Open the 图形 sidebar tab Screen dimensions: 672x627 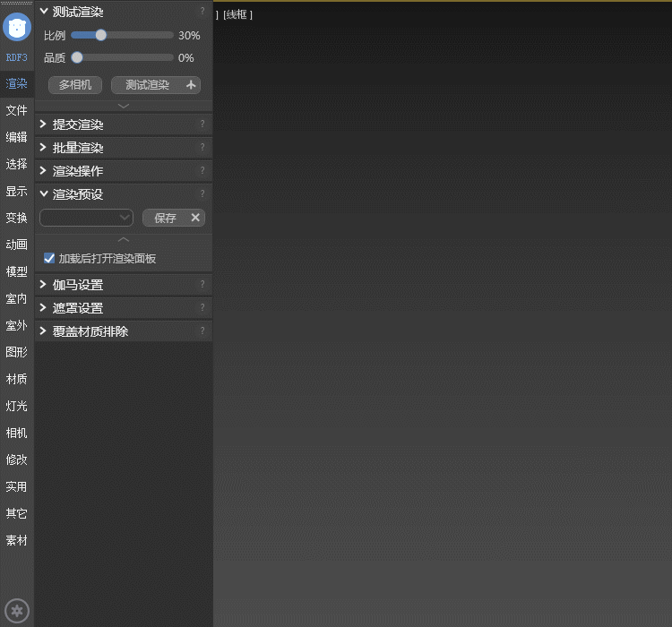click(x=17, y=352)
